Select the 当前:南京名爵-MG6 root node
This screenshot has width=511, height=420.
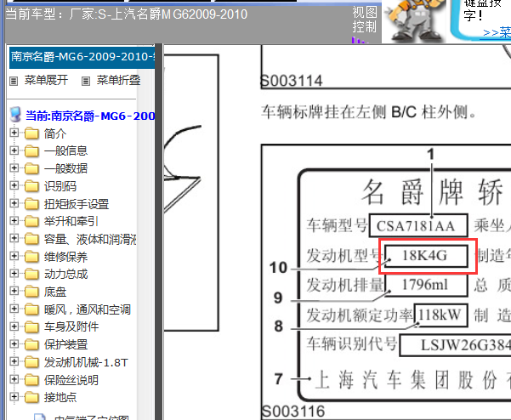click(x=90, y=116)
